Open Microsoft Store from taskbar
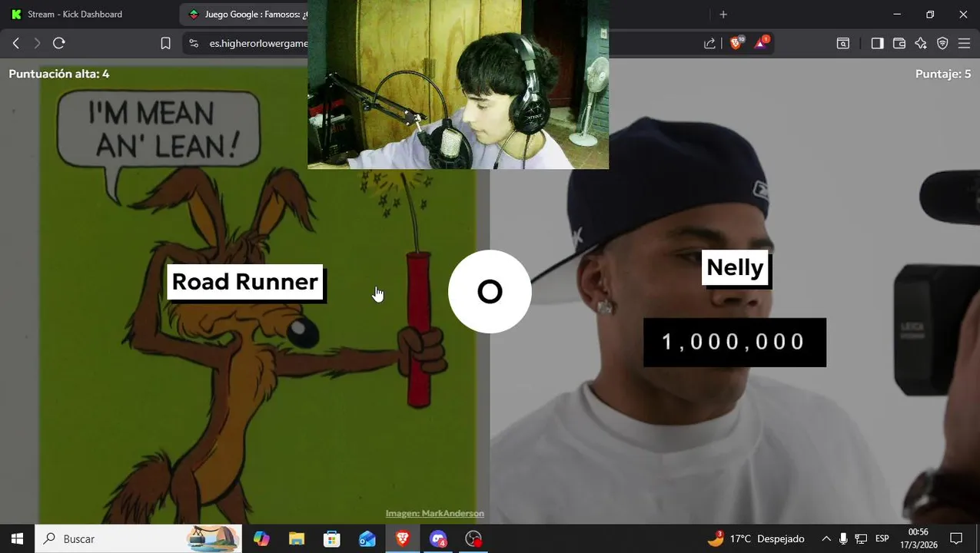Viewport: 980px width, 553px height. coord(332,538)
